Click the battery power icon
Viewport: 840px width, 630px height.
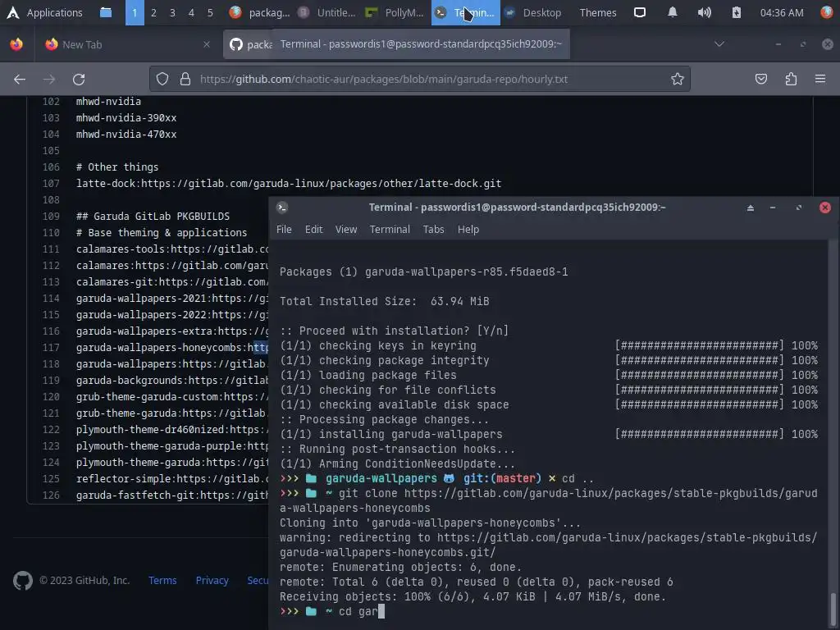click(x=737, y=12)
